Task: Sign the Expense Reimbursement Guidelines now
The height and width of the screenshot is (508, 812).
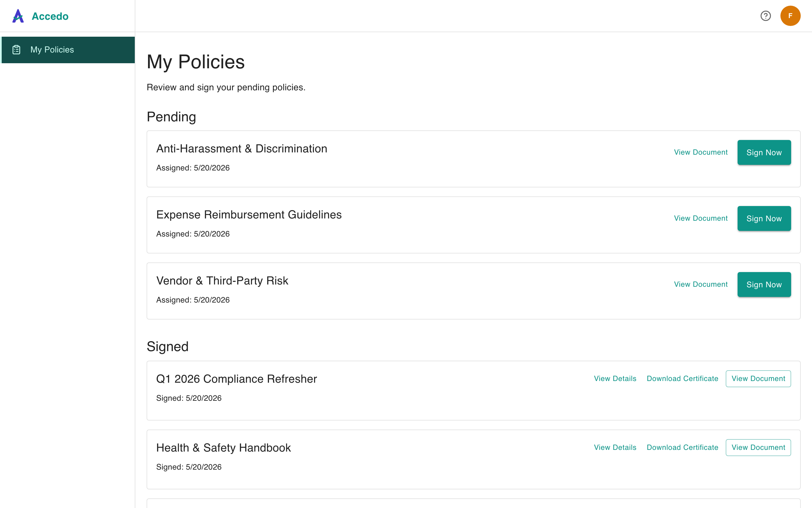Action: point(764,218)
